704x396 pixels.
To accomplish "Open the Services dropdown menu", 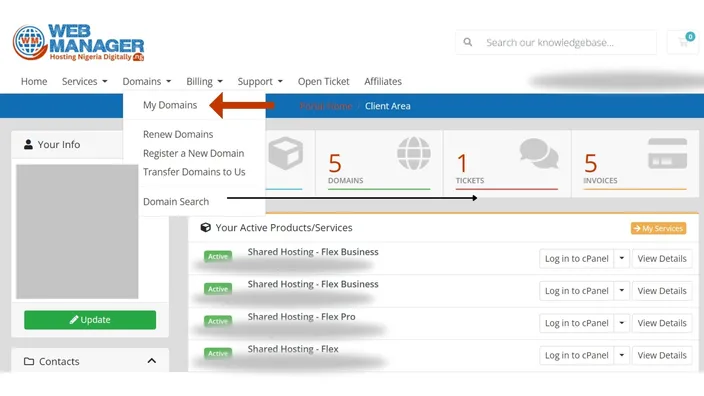I will point(84,81).
